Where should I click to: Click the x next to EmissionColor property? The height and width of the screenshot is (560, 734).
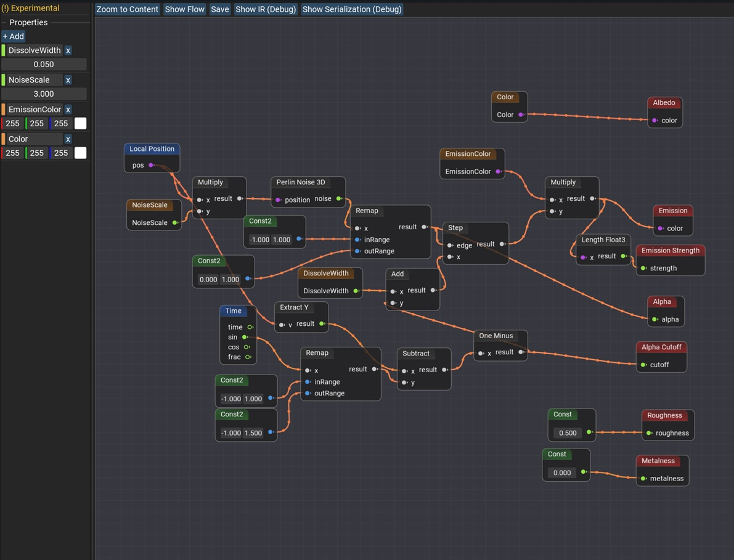68,110
